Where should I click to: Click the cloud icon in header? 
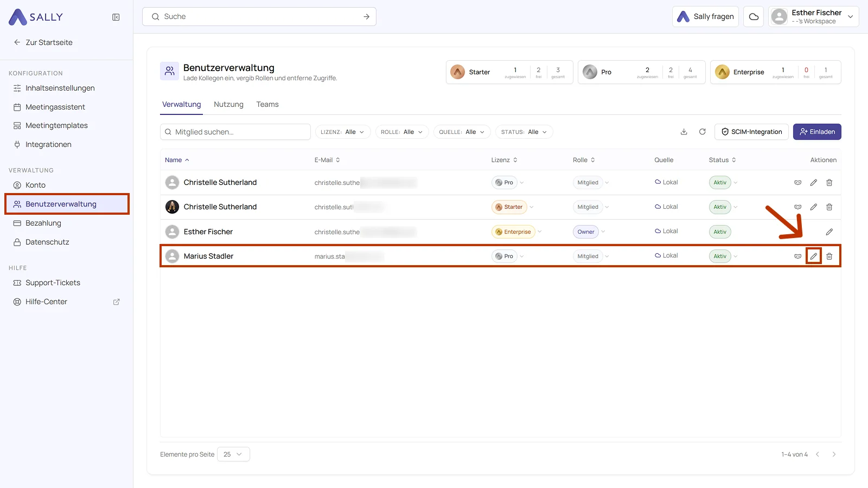754,17
